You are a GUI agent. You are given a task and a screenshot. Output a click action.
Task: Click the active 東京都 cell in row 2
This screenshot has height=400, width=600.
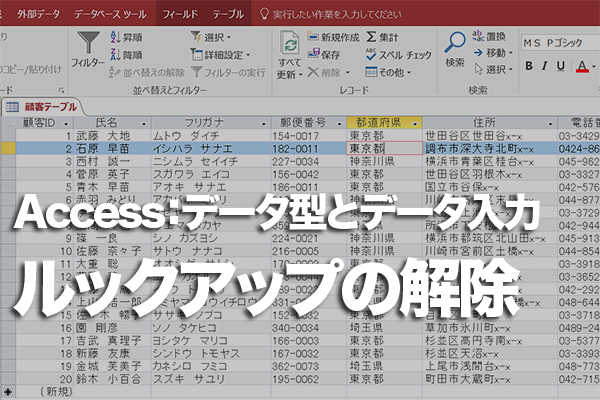384,149
